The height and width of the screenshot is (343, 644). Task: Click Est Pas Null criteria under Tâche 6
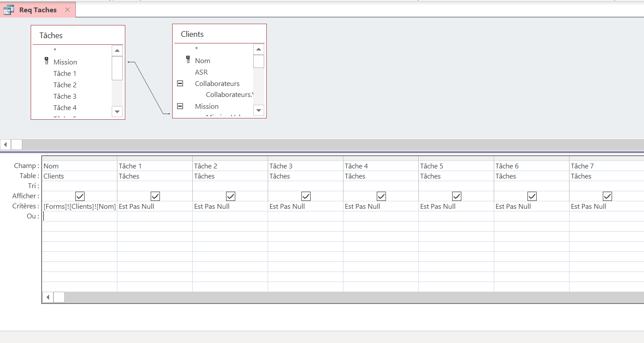click(531, 206)
